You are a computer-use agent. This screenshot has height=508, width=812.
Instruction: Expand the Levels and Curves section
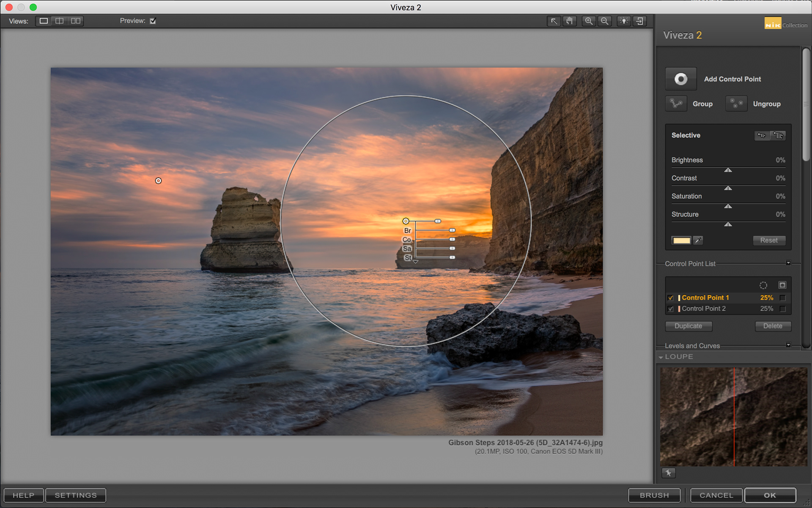click(788, 345)
